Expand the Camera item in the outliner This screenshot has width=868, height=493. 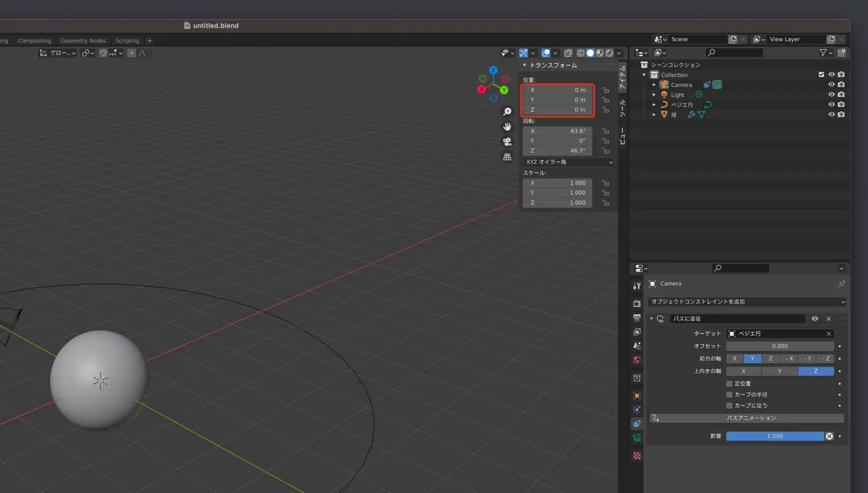(x=654, y=85)
